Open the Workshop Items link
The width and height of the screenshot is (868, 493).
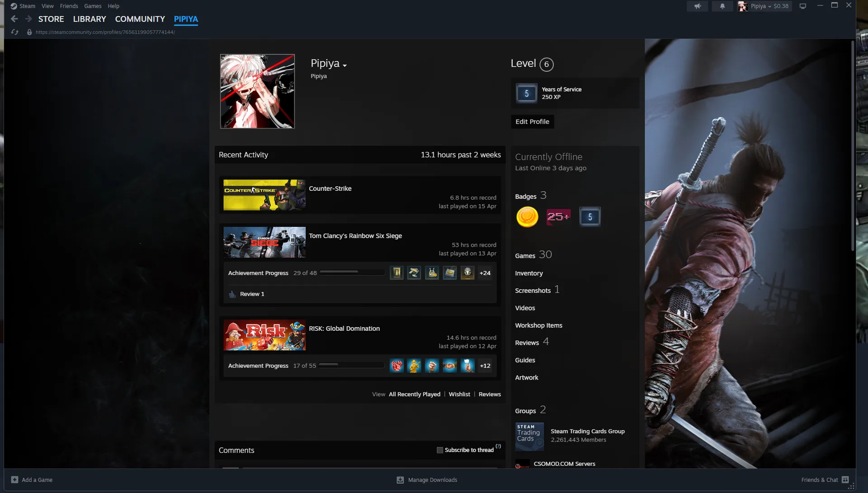pyautogui.click(x=538, y=325)
